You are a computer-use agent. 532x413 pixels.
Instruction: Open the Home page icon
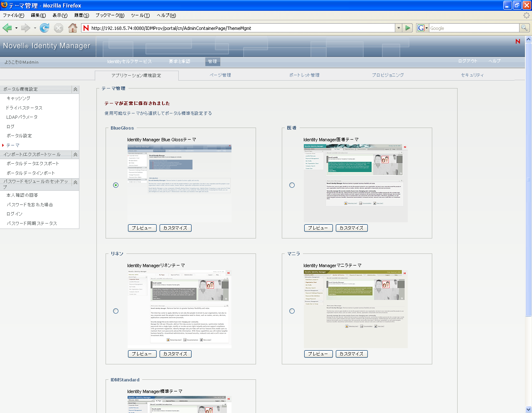[73, 28]
